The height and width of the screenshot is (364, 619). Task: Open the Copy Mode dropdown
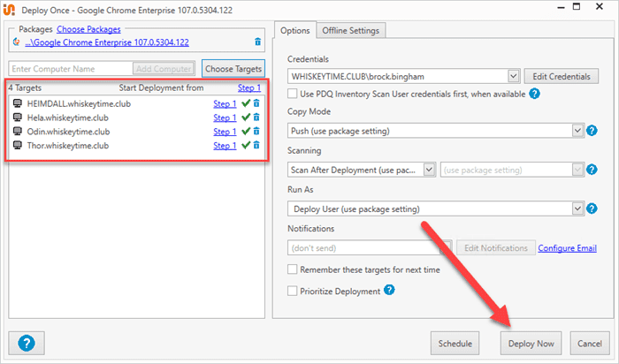(x=577, y=131)
